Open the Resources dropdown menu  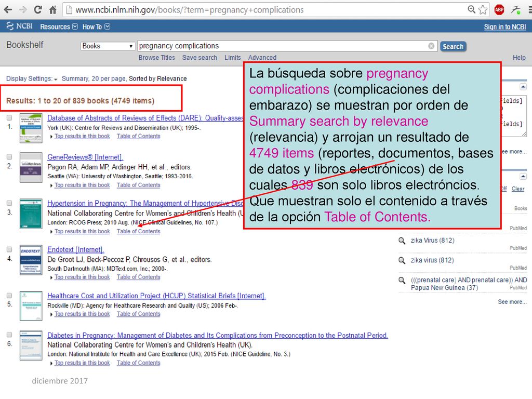[x=59, y=26]
